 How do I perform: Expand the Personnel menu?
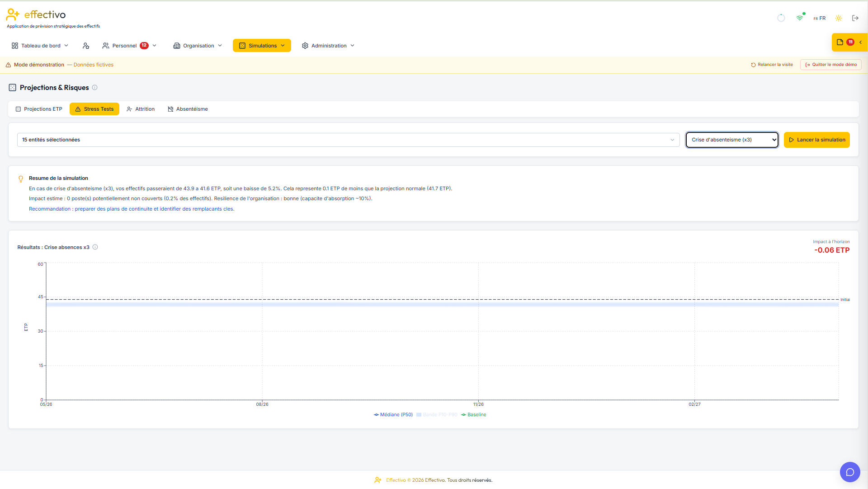tap(129, 46)
